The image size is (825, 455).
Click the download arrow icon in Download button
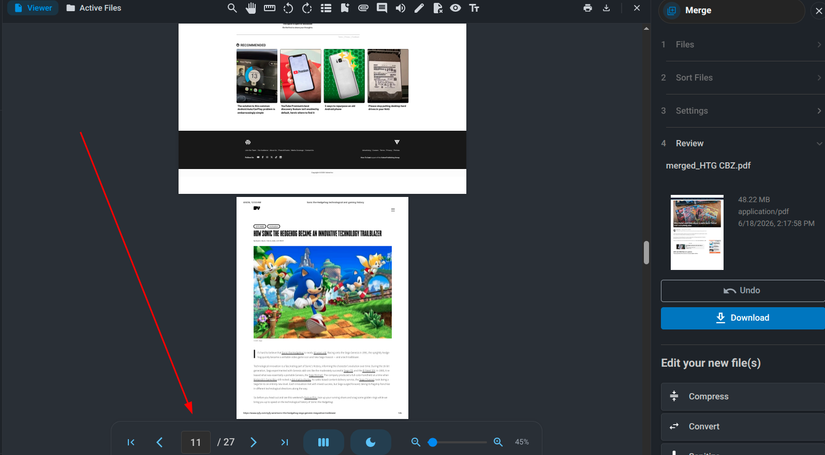(x=720, y=318)
